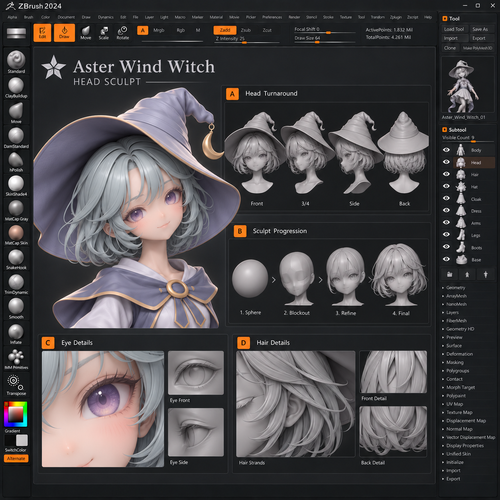This screenshot has width=500, height=500.
Task: Click the Clone button
Action: coord(450,48)
